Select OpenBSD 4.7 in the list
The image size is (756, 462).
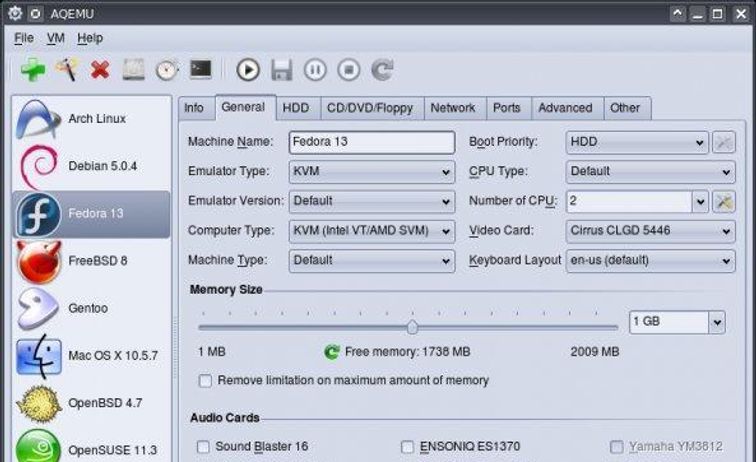(x=92, y=403)
